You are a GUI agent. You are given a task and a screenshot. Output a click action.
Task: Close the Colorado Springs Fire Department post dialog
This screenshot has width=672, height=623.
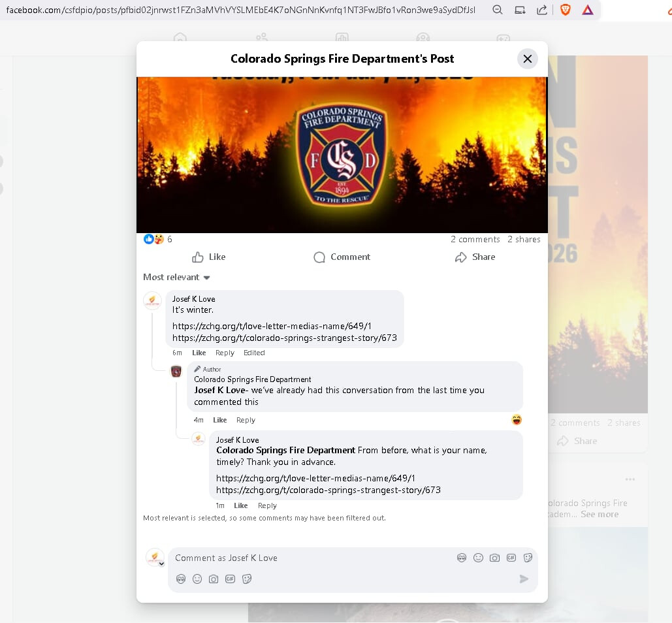pyautogui.click(x=527, y=59)
